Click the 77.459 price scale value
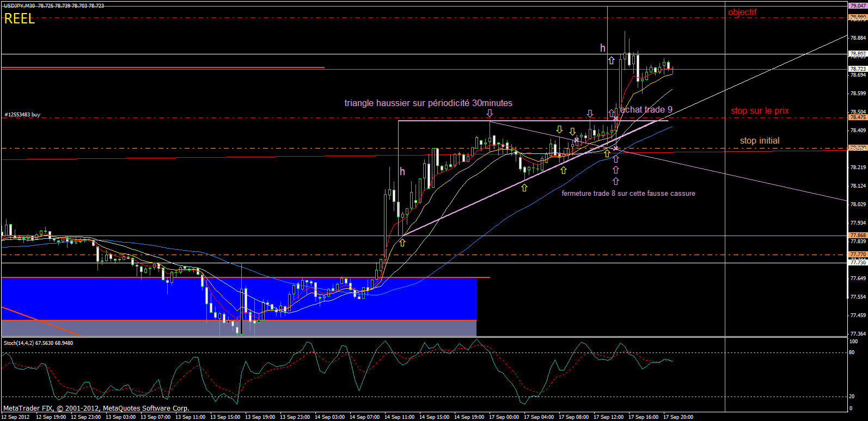The width and height of the screenshot is (868, 421). tap(858, 315)
